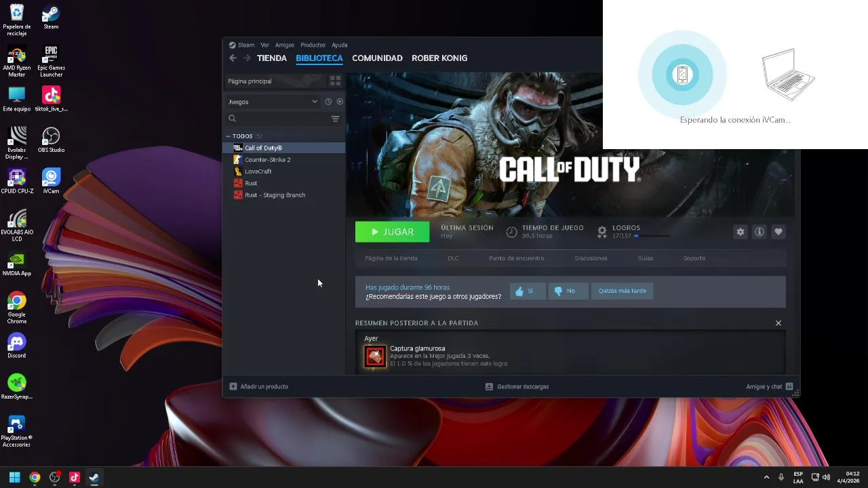Go to COMUNIDAD tab
The height and width of the screenshot is (488, 868).
[x=377, y=58]
